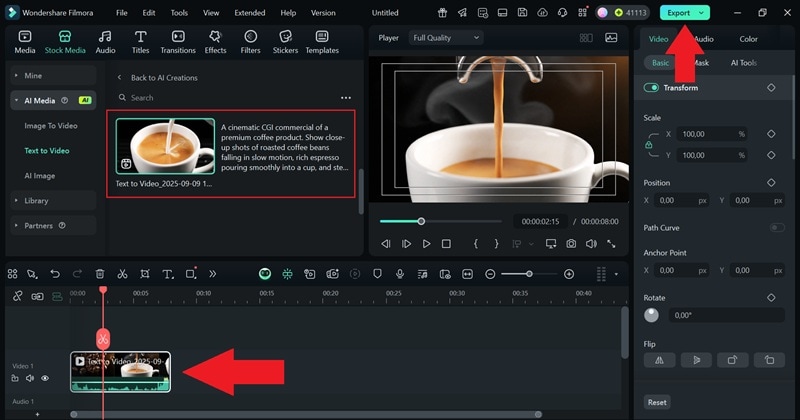Open the File menu
This screenshot has height=420, width=800.
tap(121, 13)
